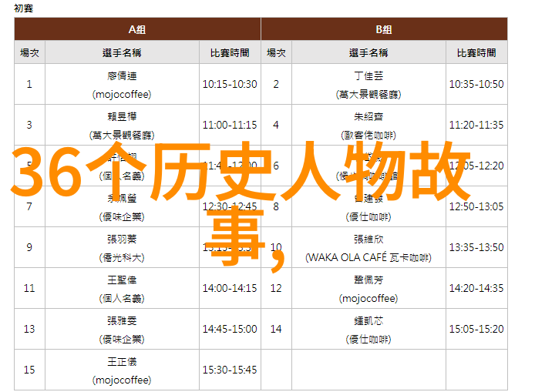Click contestant name 丁佳芸

point(368,75)
